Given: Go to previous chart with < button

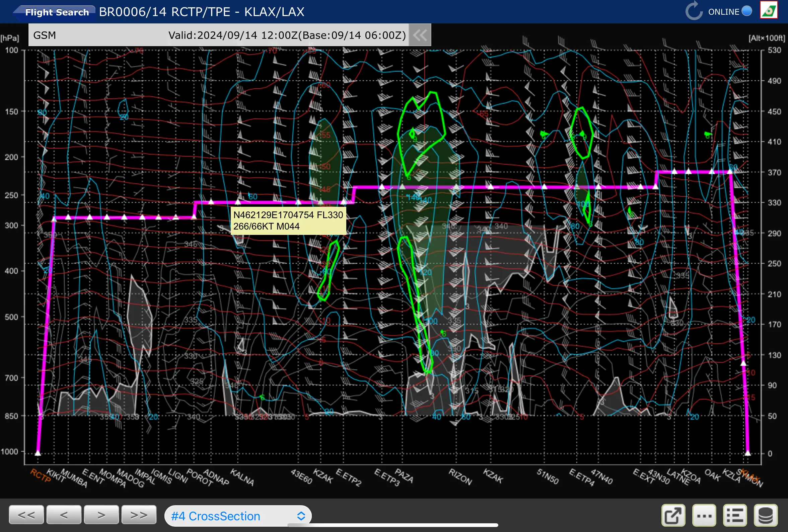Looking at the screenshot, I should point(64,515).
